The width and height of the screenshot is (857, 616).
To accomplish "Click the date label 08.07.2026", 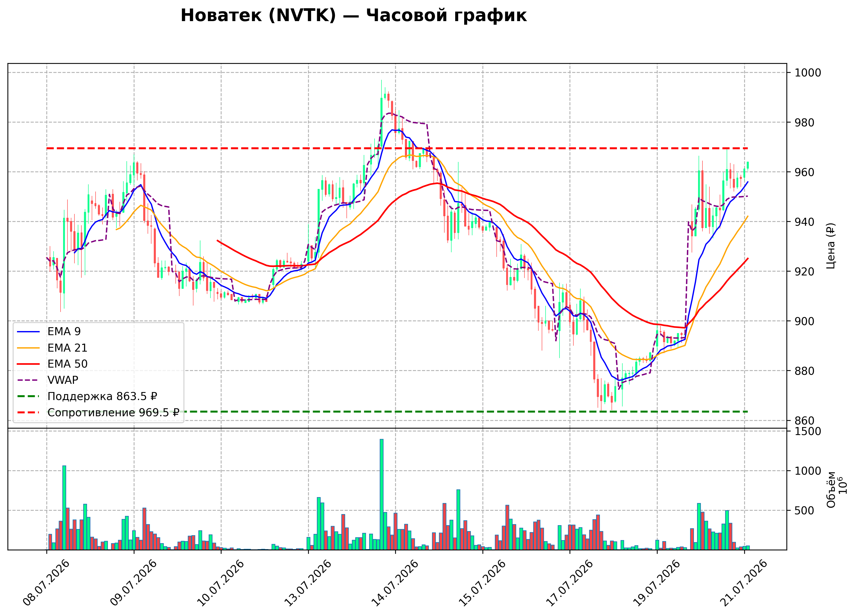I will (x=46, y=583).
